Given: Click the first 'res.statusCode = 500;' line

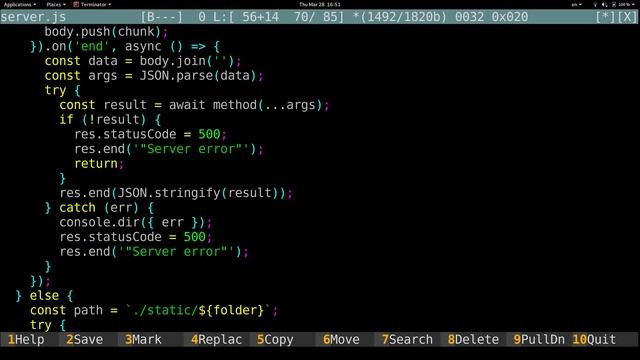Looking at the screenshot, I should pyautogui.click(x=150, y=135).
